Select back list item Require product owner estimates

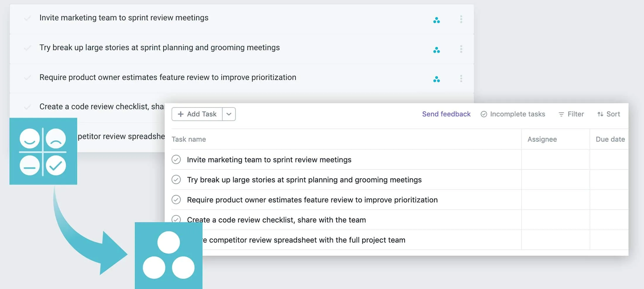point(168,77)
